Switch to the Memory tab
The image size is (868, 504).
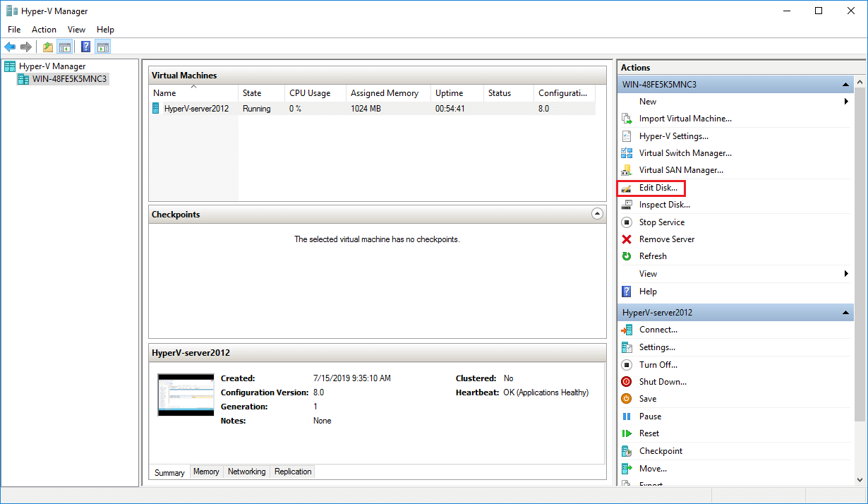206,472
